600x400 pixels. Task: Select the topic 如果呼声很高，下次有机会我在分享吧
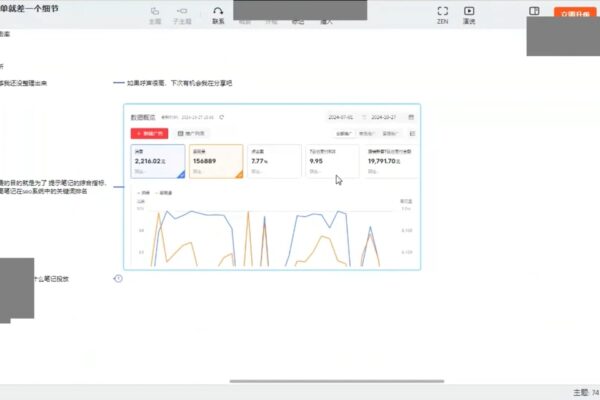pos(179,83)
